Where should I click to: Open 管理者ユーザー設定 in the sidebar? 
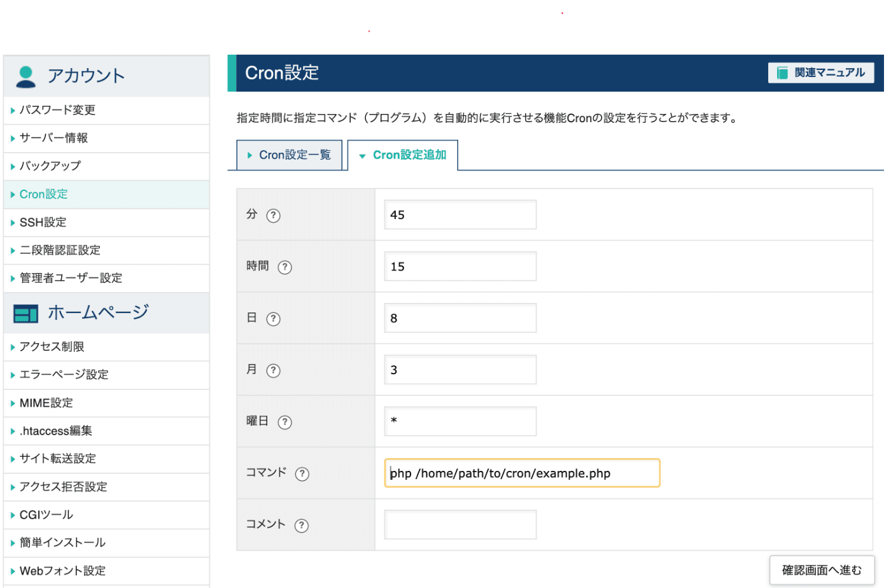coord(106,278)
